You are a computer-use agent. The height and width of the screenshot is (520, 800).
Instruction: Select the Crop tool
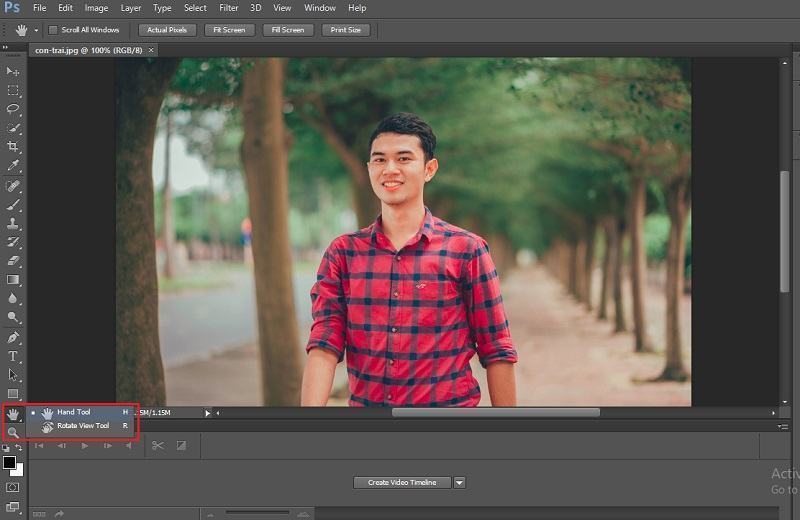(13, 146)
